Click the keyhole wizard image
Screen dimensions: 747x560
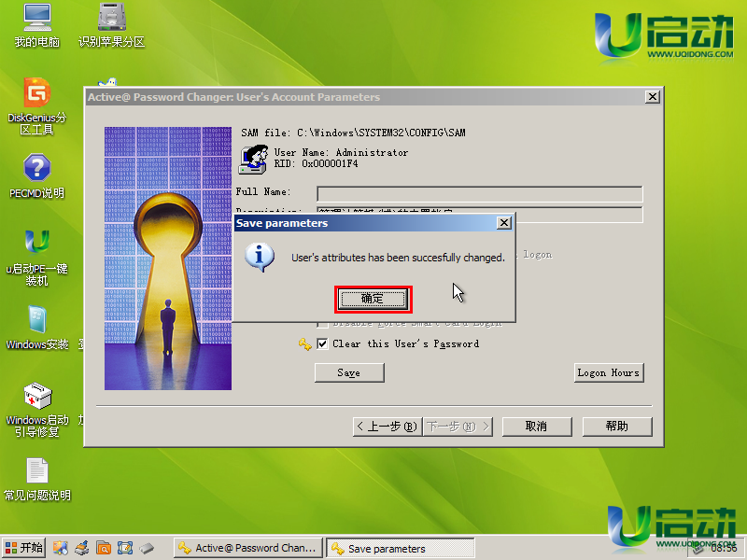tap(168, 259)
